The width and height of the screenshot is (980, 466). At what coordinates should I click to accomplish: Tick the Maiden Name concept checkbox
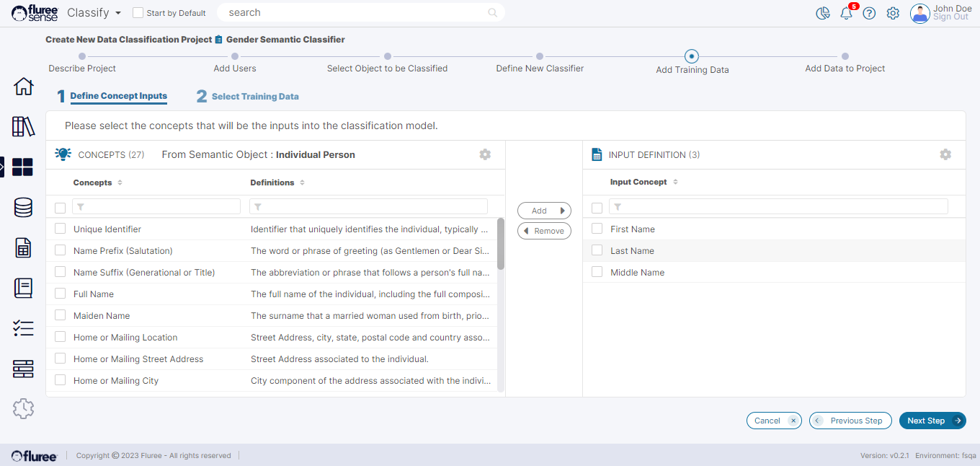coord(61,315)
